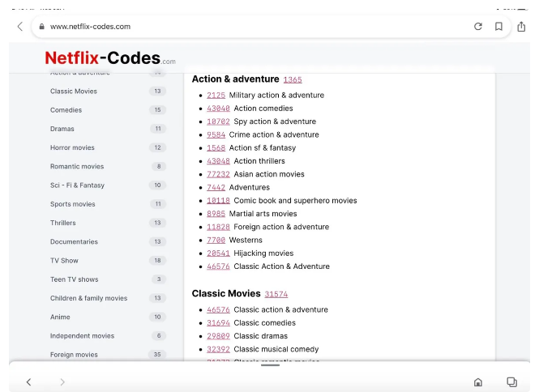The height and width of the screenshot is (392, 539).
Task: Select Horror movies in the sidebar
Action: pyautogui.click(x=72, y=147)
